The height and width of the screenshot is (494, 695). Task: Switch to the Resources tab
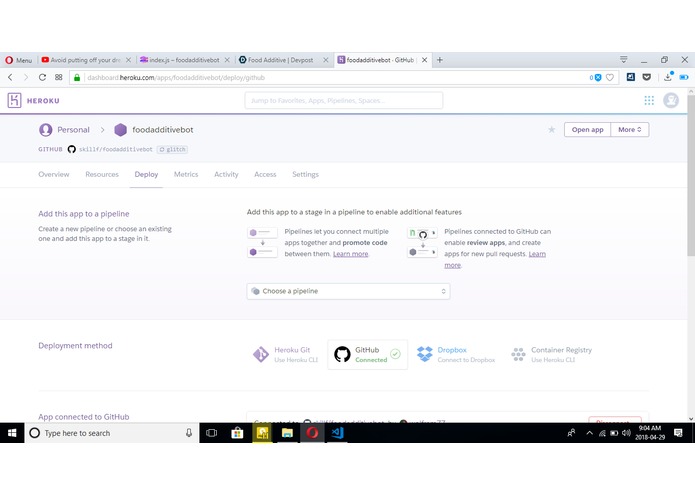tap(102, 175)
